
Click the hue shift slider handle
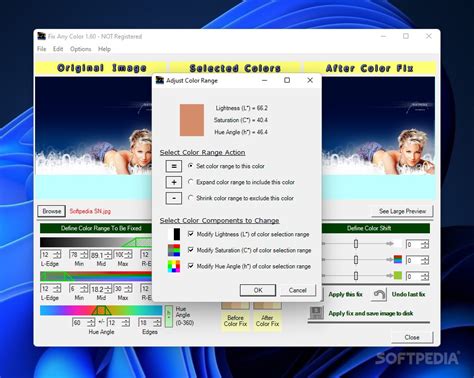tap(356, 276)
